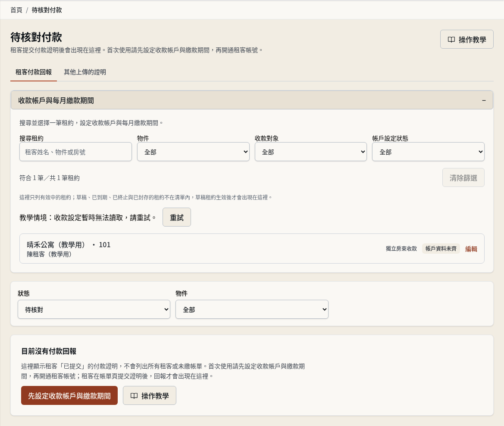Select the 晴禾公寓（教學用）・101 lease row
This screenshot has height=426, width=504.
(252, 249)
